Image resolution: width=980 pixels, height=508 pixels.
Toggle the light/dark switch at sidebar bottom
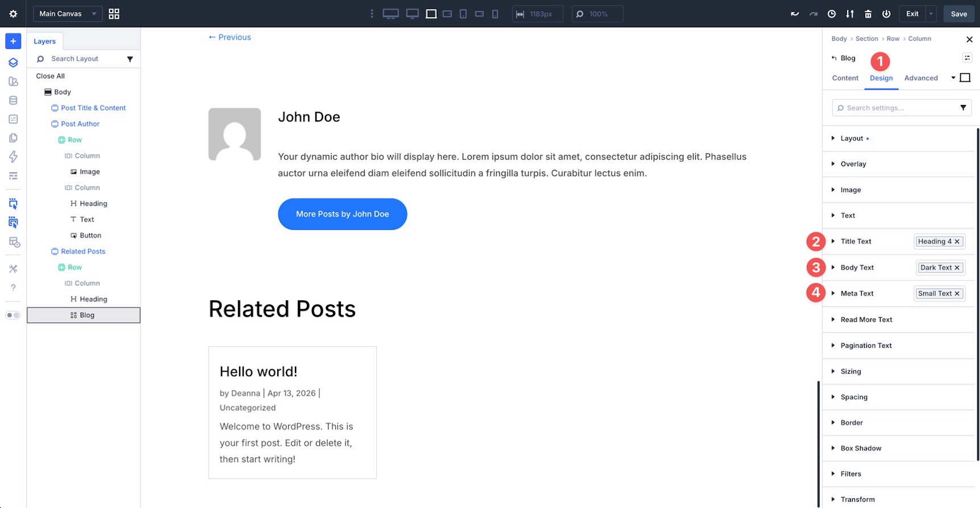pos(13,315)
